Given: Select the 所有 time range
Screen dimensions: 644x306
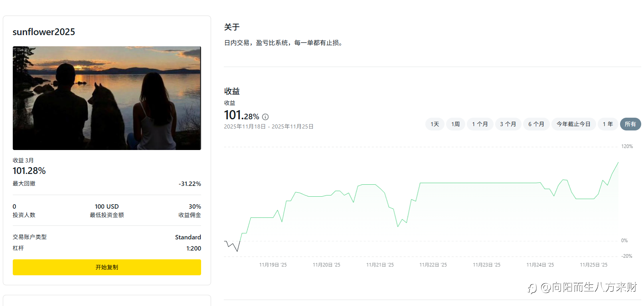Looking at the screenshot, I should click(630, 124).
